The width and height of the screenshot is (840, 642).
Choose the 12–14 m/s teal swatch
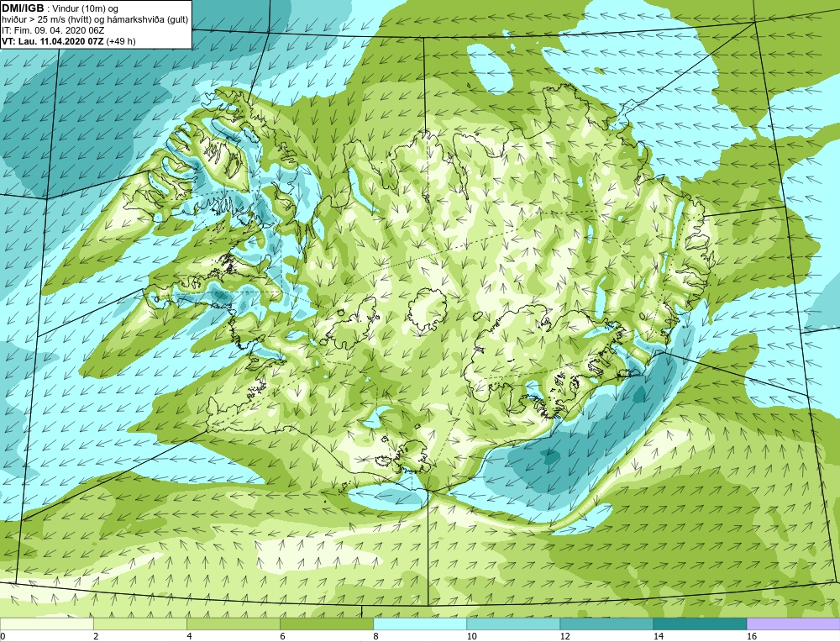606,624
